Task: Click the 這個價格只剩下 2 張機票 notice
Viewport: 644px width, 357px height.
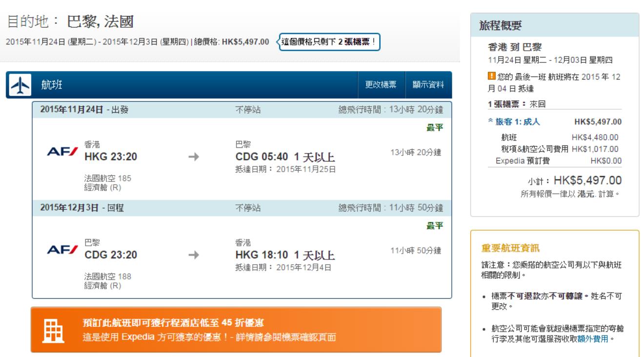Action: 330,41
